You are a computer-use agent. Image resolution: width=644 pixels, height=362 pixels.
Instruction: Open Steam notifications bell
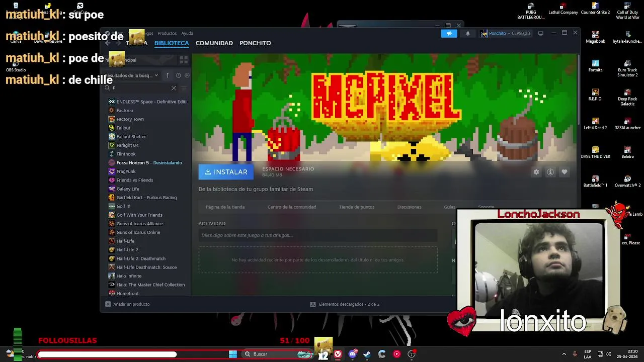pyautogui.click(x=467, y=33)
